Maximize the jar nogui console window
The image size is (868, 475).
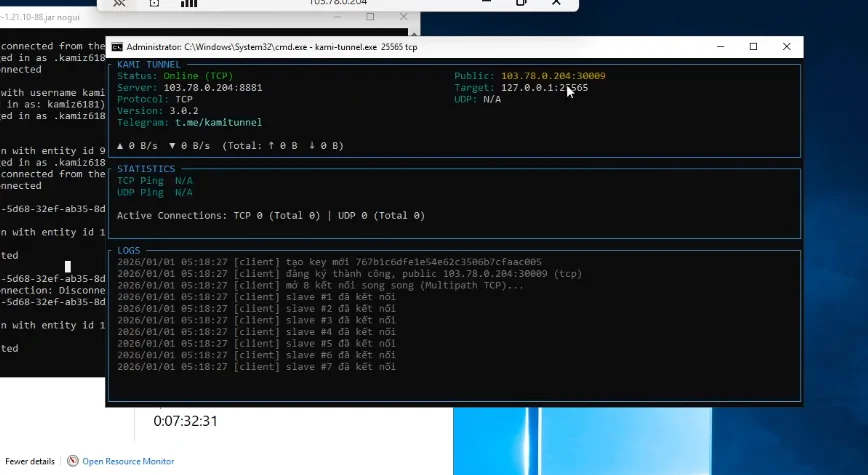(x=370, y=17)
